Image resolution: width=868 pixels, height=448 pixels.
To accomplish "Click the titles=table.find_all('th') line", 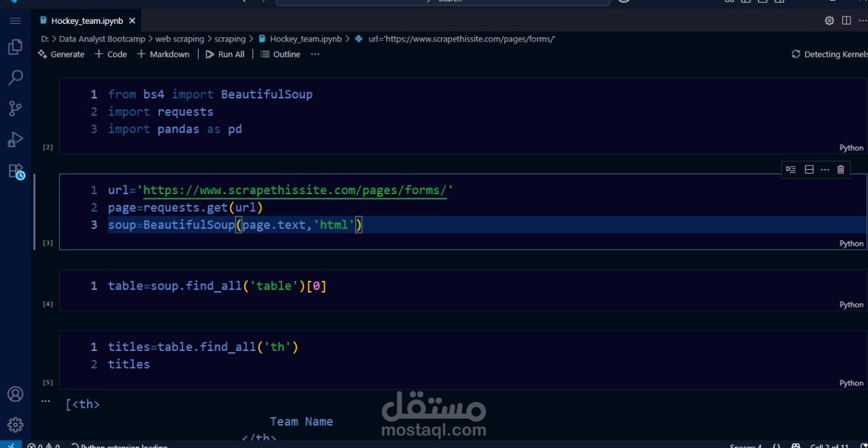I will click(x=203, y=347).
